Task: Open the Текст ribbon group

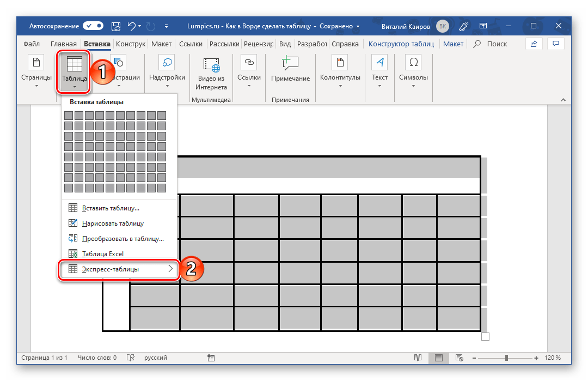Action: coord(379,72)
